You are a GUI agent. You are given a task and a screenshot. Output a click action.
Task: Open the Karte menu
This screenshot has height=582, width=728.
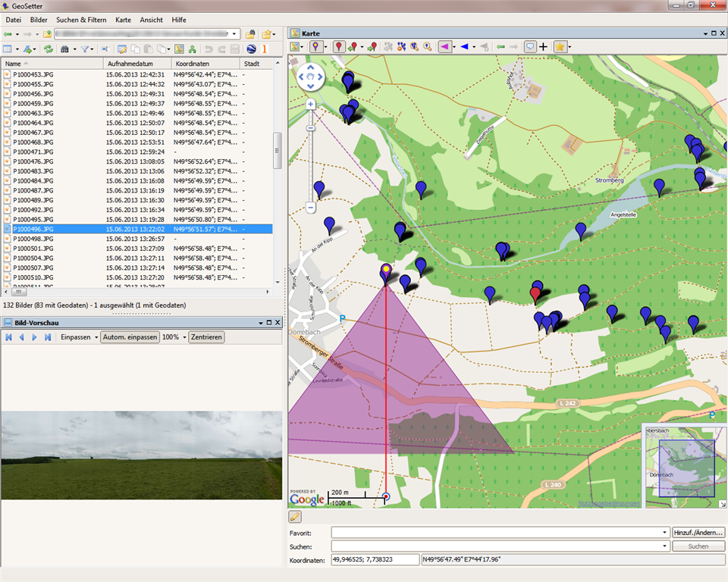pos(123,20)
